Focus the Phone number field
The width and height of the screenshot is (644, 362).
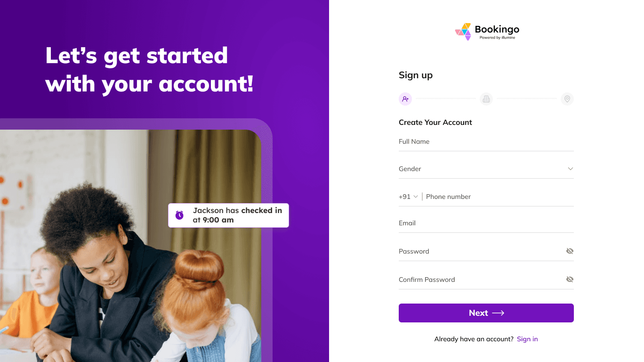point(499,197)
